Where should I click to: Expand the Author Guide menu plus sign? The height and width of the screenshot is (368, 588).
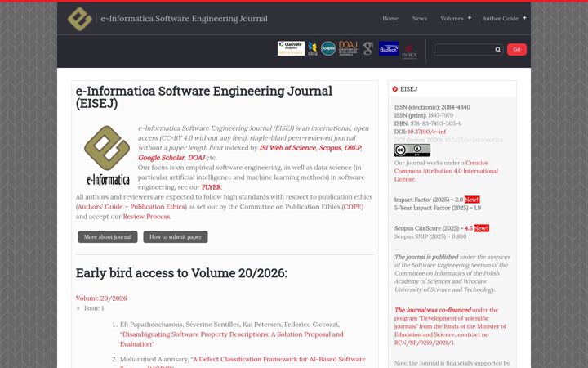524,18
